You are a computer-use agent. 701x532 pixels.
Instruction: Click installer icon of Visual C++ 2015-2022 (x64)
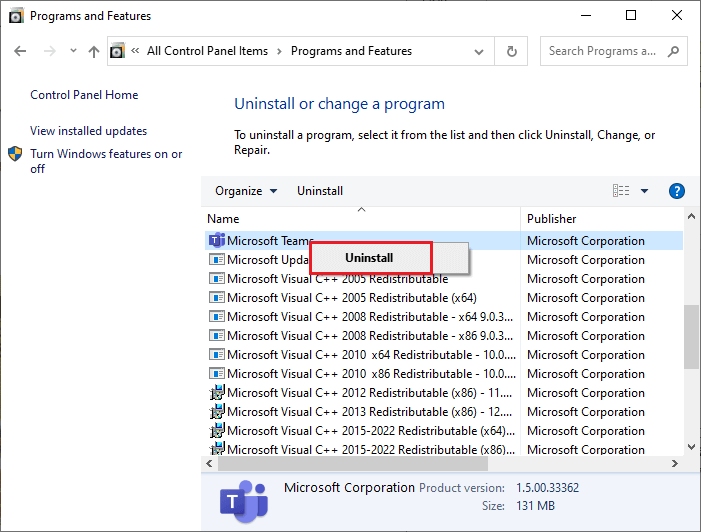point(217,431)
